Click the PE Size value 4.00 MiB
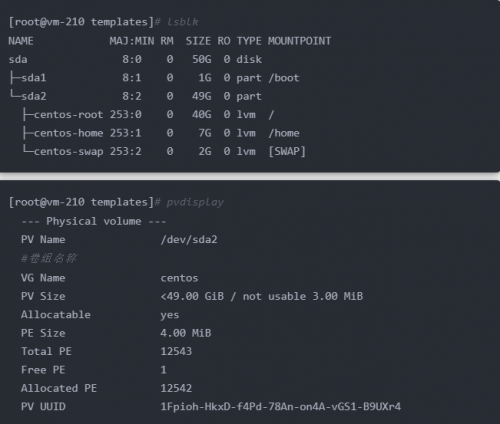Viewport: 500px width, 424px height. click(x=186, y=333)
